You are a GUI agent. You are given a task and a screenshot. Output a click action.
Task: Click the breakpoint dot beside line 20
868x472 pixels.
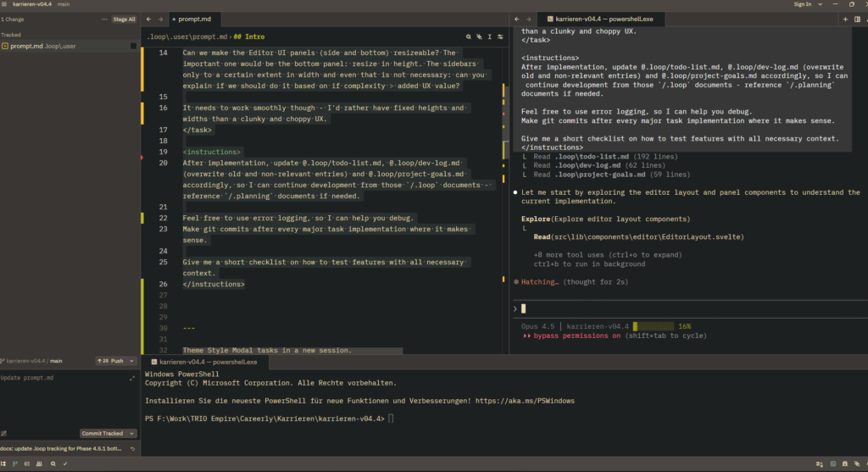click(x=142, y=158)
